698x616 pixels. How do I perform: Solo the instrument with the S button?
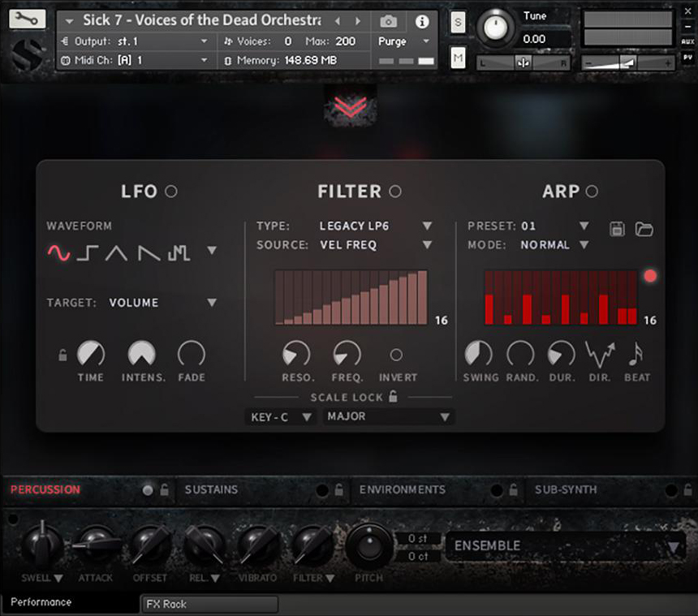[457, 24]
